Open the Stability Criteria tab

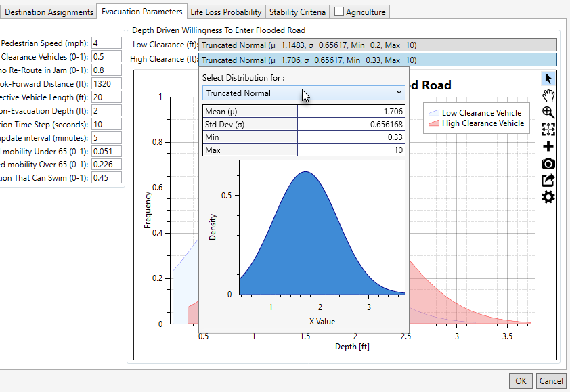(x=297, y=12)
